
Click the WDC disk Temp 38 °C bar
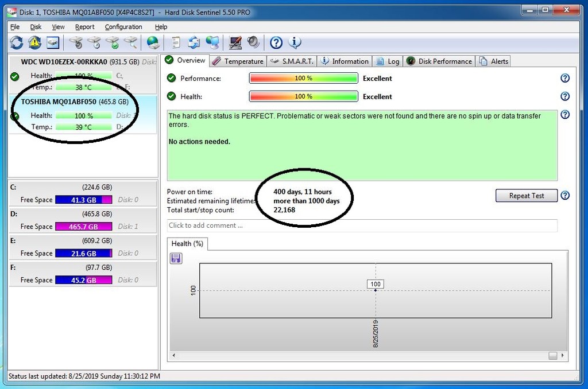[84, 87]
